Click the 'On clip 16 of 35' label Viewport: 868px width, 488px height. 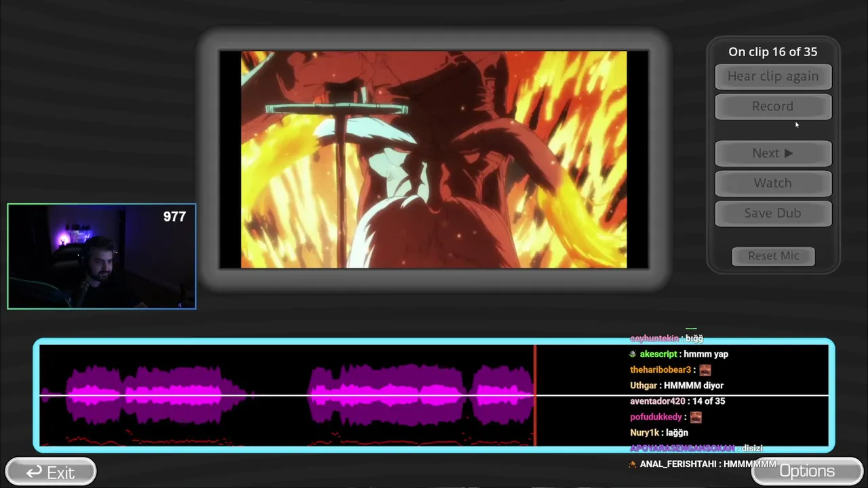773,52
